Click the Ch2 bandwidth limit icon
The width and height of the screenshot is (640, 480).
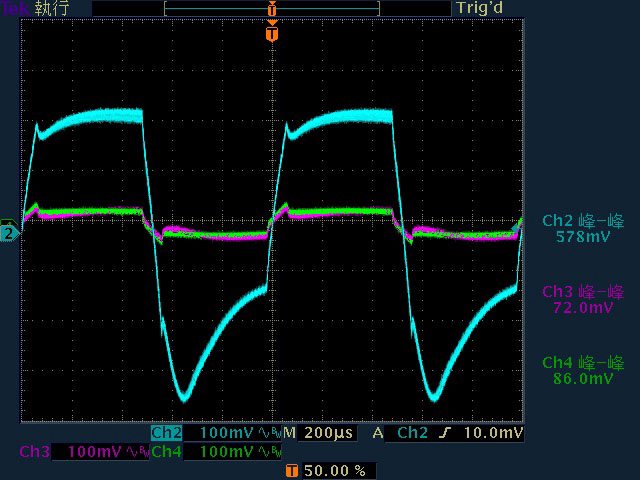(269, 433)
